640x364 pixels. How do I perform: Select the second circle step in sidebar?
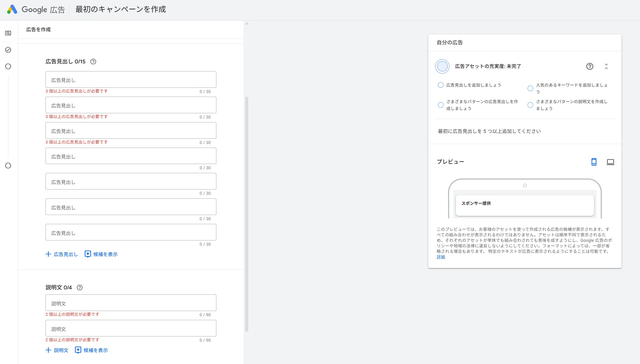pyautogui.click(x=8, y=66)
